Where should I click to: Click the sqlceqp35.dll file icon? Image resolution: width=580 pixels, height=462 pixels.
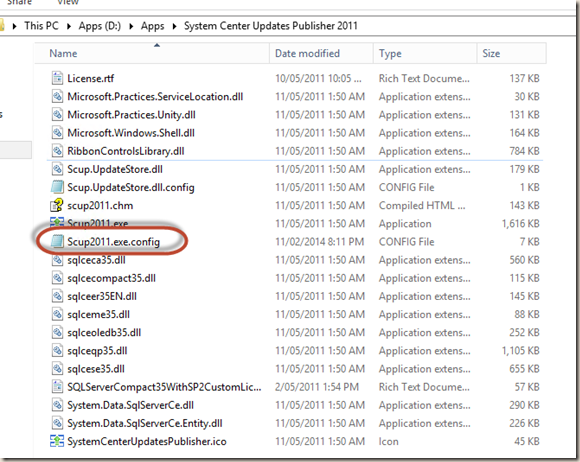coord(57,350)
